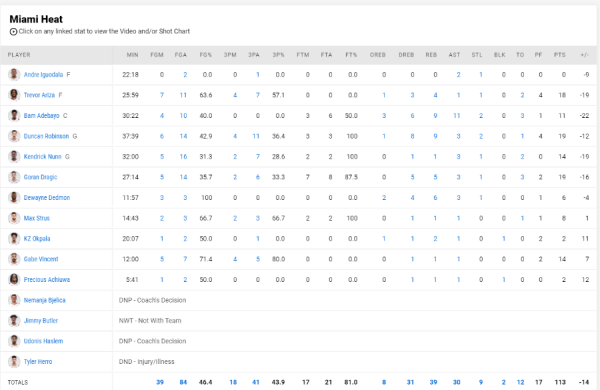Click Andre Iguodala's headshot photo

14,75
